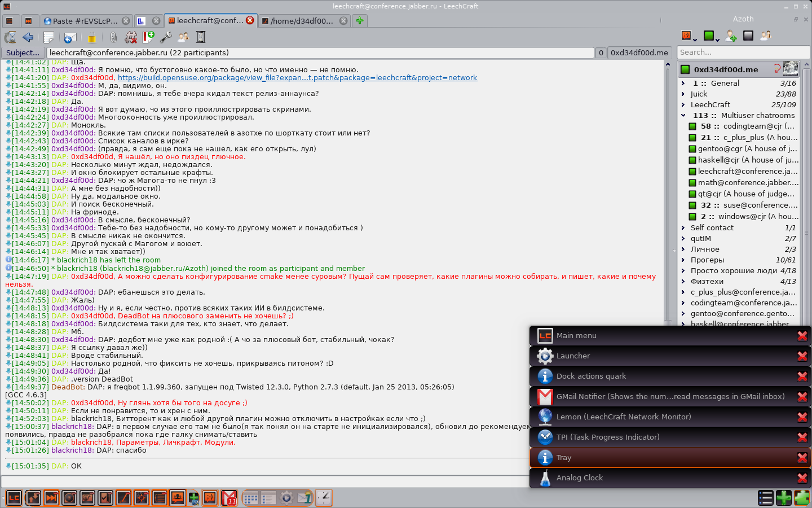Click the two-users icon in Azoth toolbar
The height and width of the screenshot is (508, 812).
coord(766,36)
